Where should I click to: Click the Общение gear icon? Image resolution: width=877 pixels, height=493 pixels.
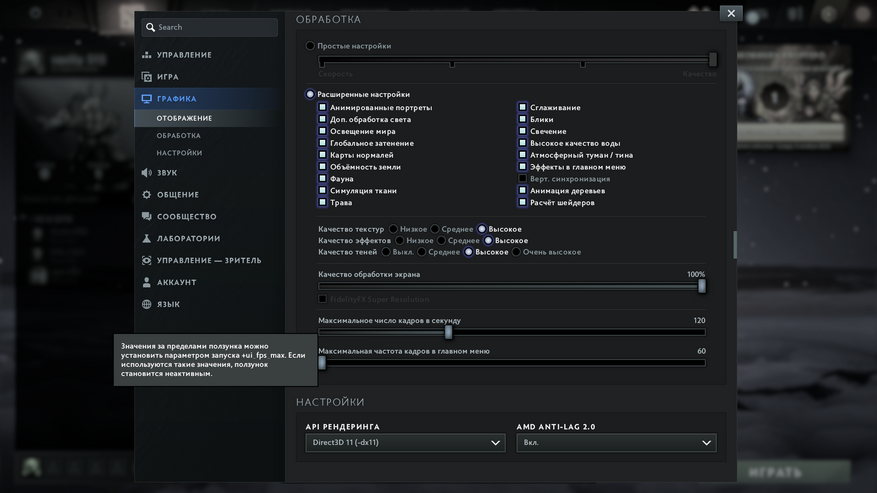point(147,195)
